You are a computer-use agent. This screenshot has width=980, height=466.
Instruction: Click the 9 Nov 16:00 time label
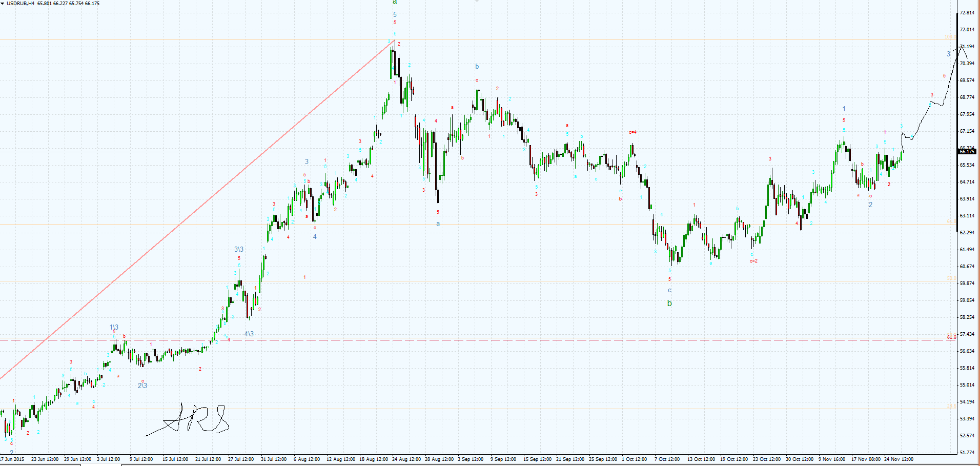[x=832, y=459]
